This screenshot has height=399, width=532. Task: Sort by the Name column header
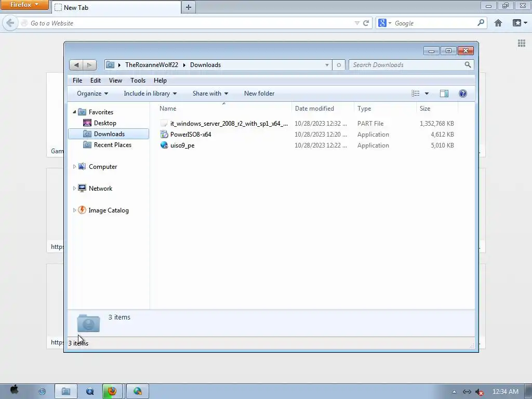(x=223, y=108)
